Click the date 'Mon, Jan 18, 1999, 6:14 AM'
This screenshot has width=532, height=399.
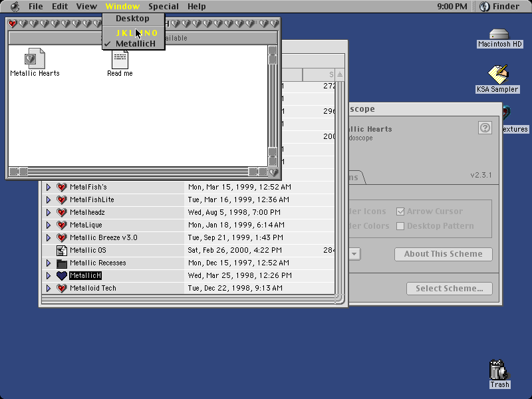[236, 225]
